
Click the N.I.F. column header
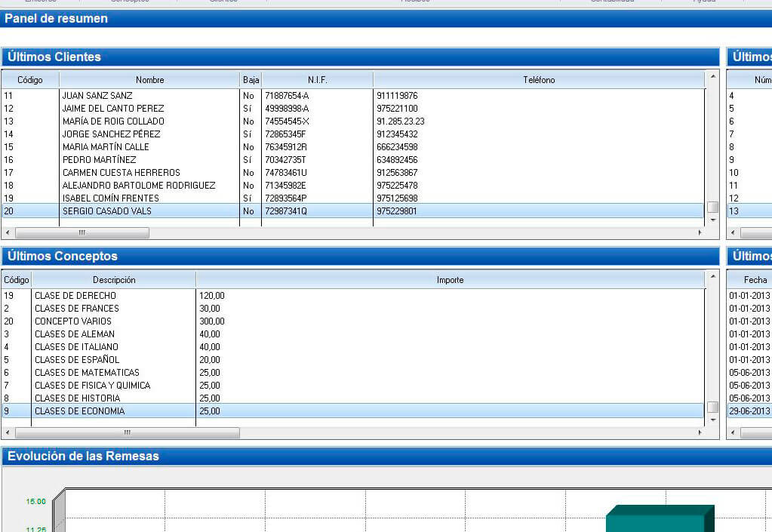pyautogui.click(x=317, y=80)
